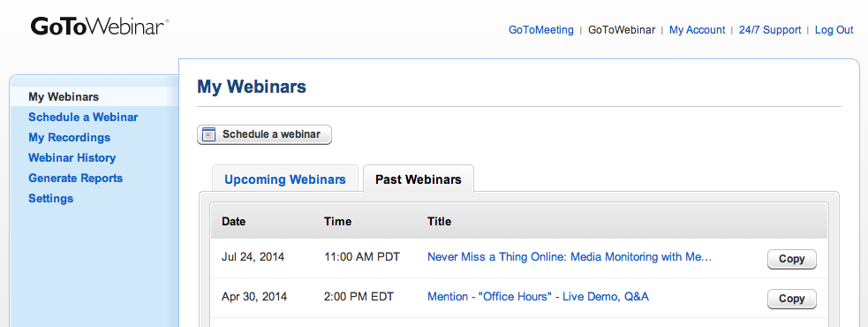The image size is (868, 327).
Task: Open Schedule a Webinar sidebar item
Action: tap(83, 117)
